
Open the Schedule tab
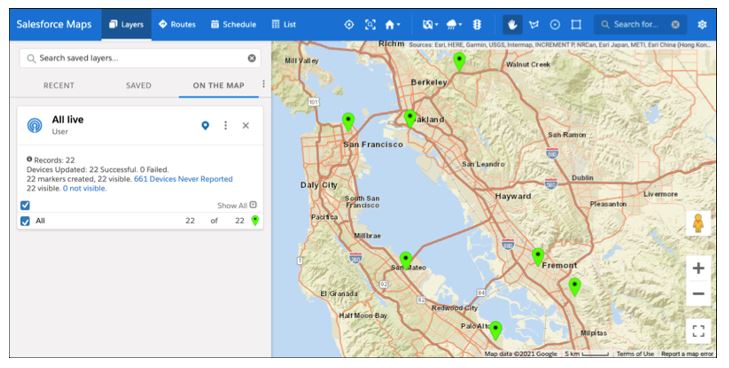click(233, 25)
